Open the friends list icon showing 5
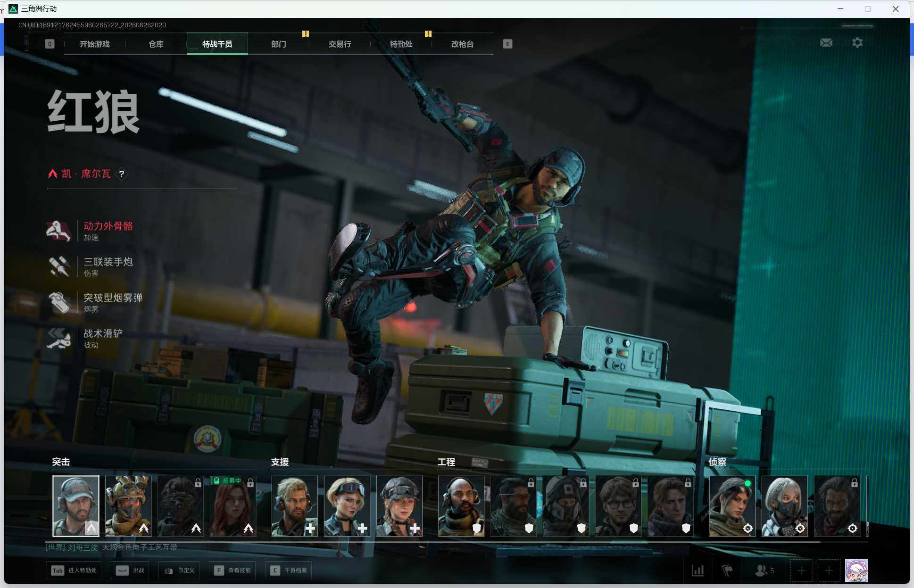914x588 pixels. 764,571
